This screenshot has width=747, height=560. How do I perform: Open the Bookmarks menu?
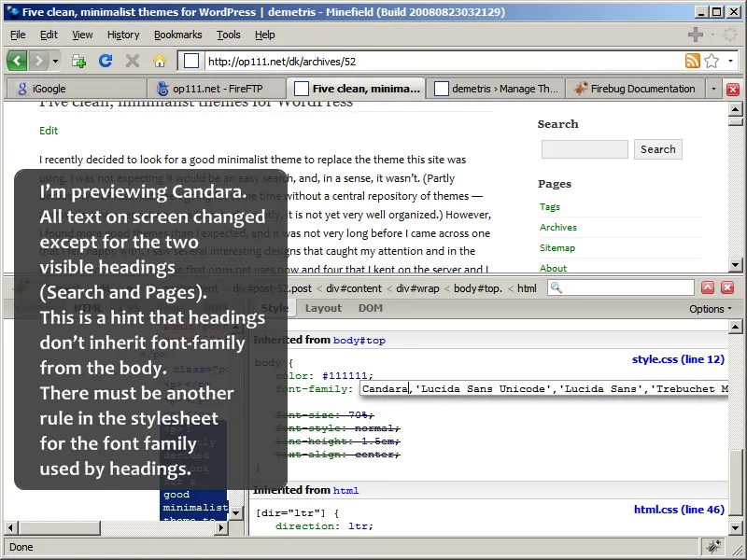tap(177, 35)
